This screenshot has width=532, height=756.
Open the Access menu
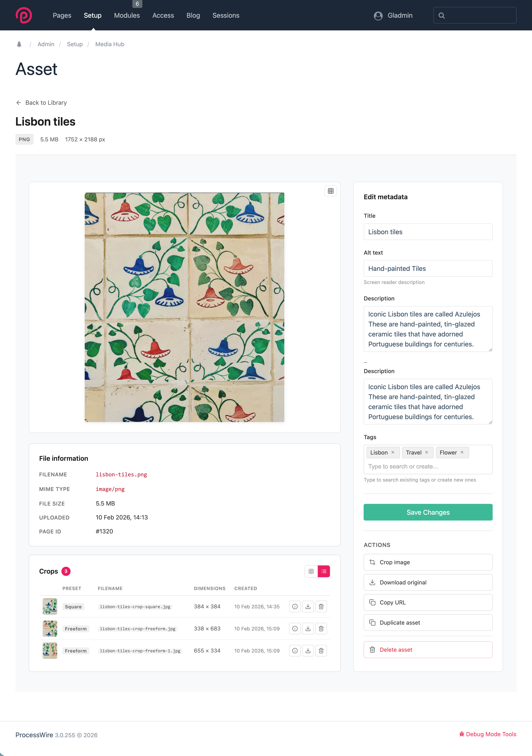(x=163, y=15)
